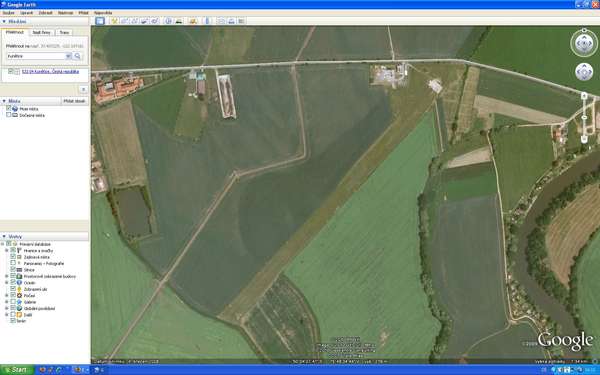Click the Move joystick navigation control
Image resolution: width=600 pixels, height=375 pixels.
(584, 72)
